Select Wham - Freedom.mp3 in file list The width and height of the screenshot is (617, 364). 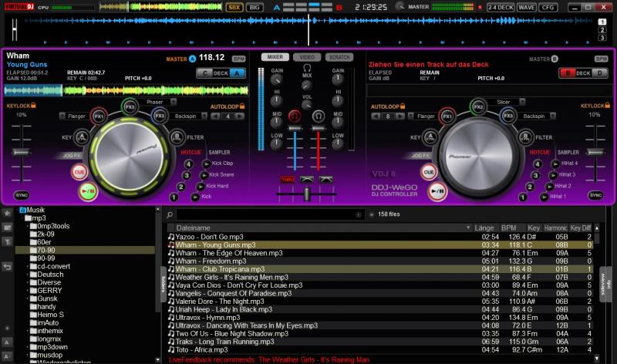point(380,261)
